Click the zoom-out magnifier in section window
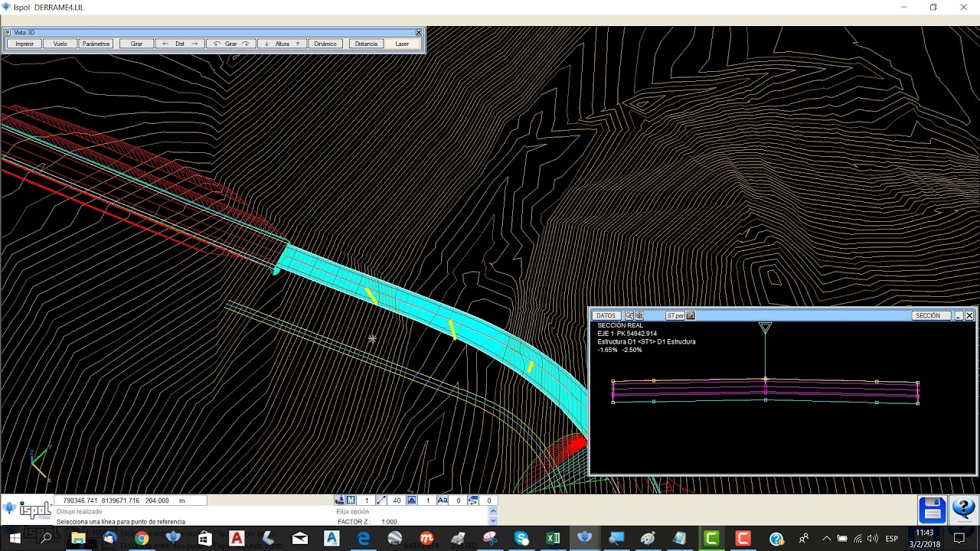This screenshot has width=980, height=551. point(639,315)
